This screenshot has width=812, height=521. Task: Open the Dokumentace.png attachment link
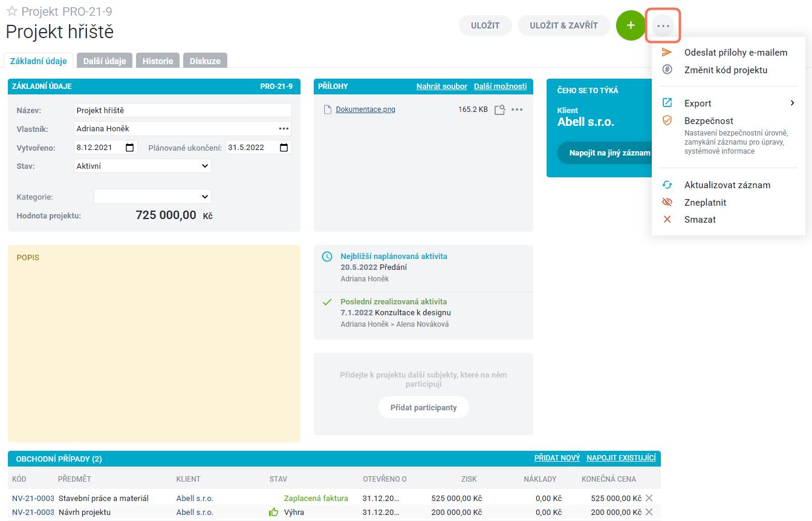pyautogui.click(x=366, y=110)
